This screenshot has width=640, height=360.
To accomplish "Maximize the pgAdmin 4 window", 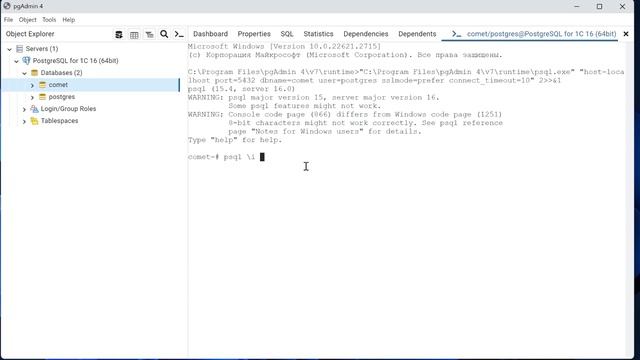I will [x=599, y=7].
